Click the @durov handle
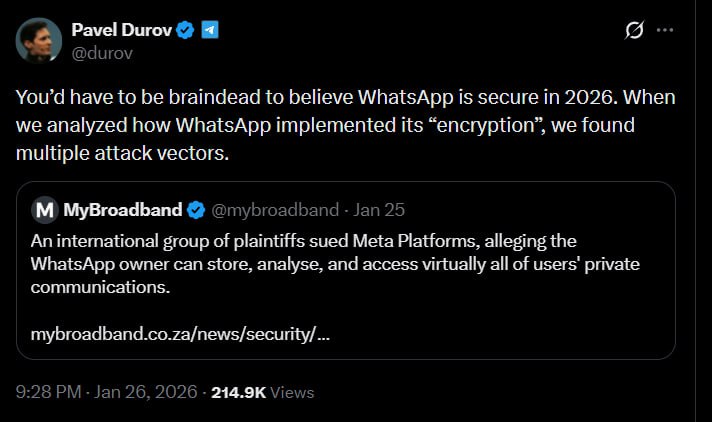The width and height of the screenshot is (712, 422). (99, 52)
